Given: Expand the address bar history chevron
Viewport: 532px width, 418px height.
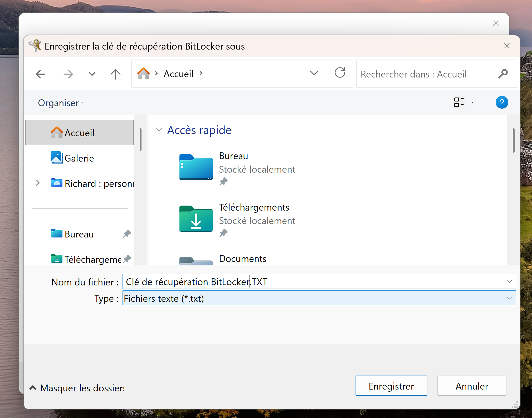Looking at the screenshot, I should pos(314,73).
